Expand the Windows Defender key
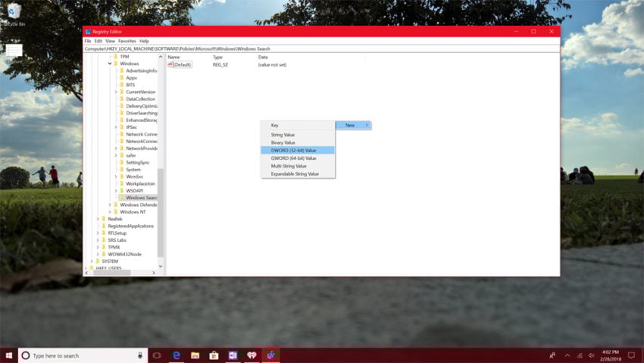Viewport: 644px width, 363px height. [x=110, y=205]
